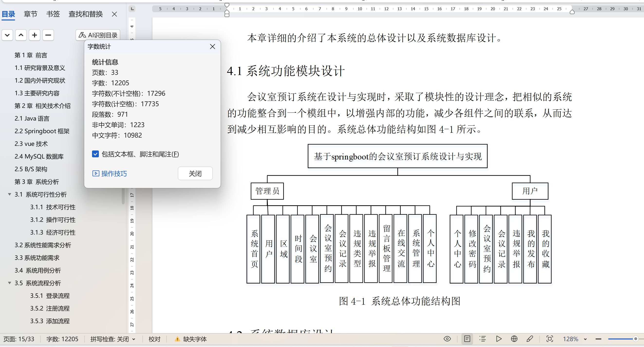
Task: Toggle eye protection mode icon
Action: coord(447,339)
